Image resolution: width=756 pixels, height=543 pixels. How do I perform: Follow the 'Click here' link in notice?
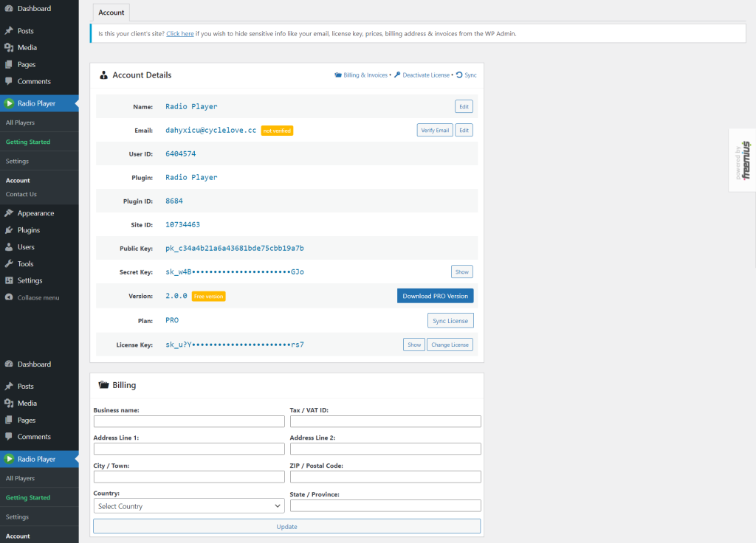[x=180, y=34]
